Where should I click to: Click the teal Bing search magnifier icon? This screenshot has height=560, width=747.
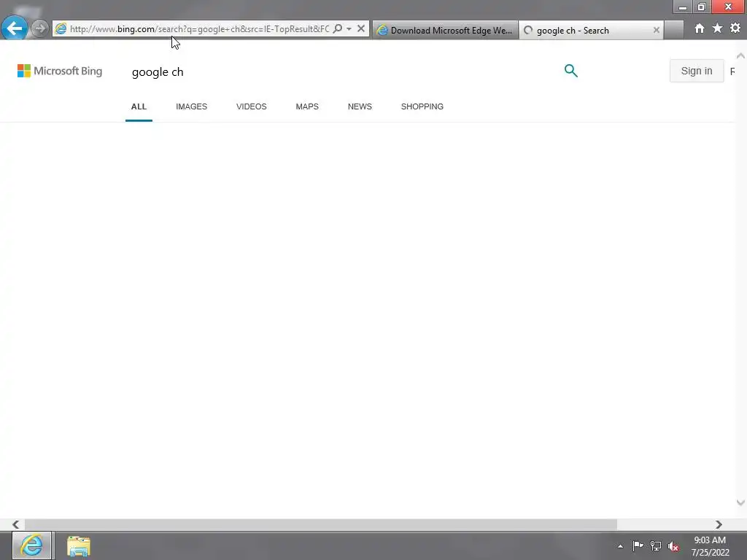point(570,71)
